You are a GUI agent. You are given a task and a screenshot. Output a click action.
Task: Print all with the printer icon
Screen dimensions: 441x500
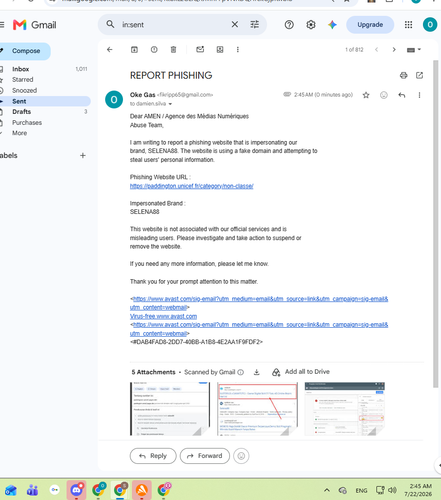pyautogui.click(x=403, y=75)
